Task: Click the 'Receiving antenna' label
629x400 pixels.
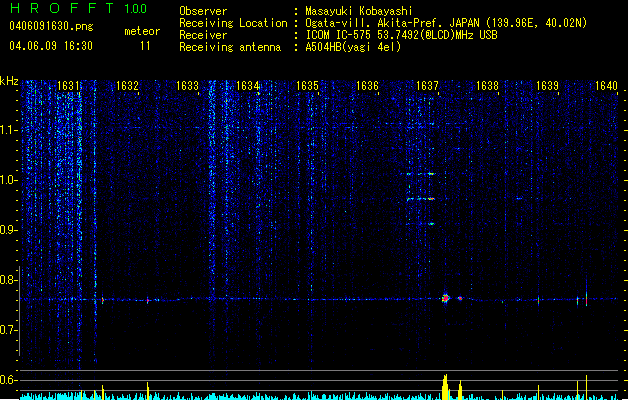Action: [x=230, y=47]
